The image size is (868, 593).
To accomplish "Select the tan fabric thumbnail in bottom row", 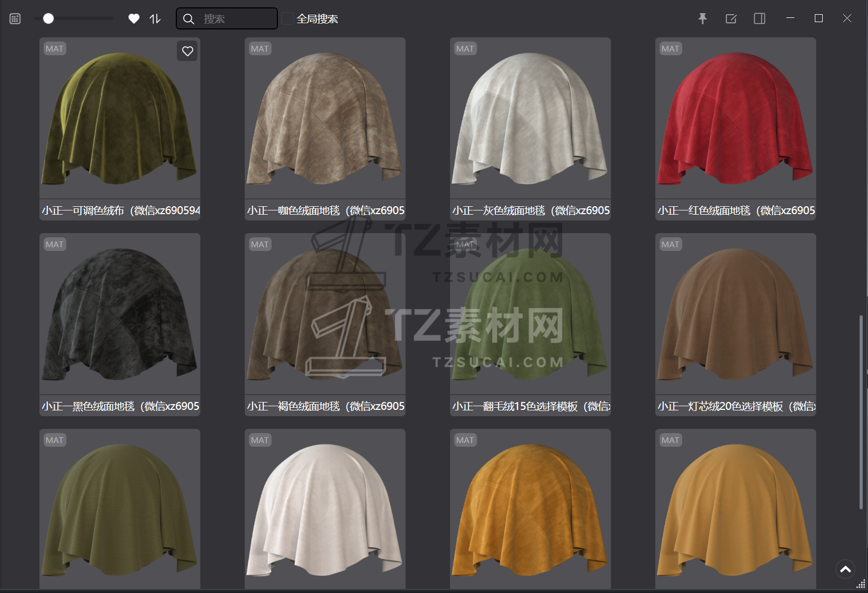I will pyautogui.click(x=736, y=509).
